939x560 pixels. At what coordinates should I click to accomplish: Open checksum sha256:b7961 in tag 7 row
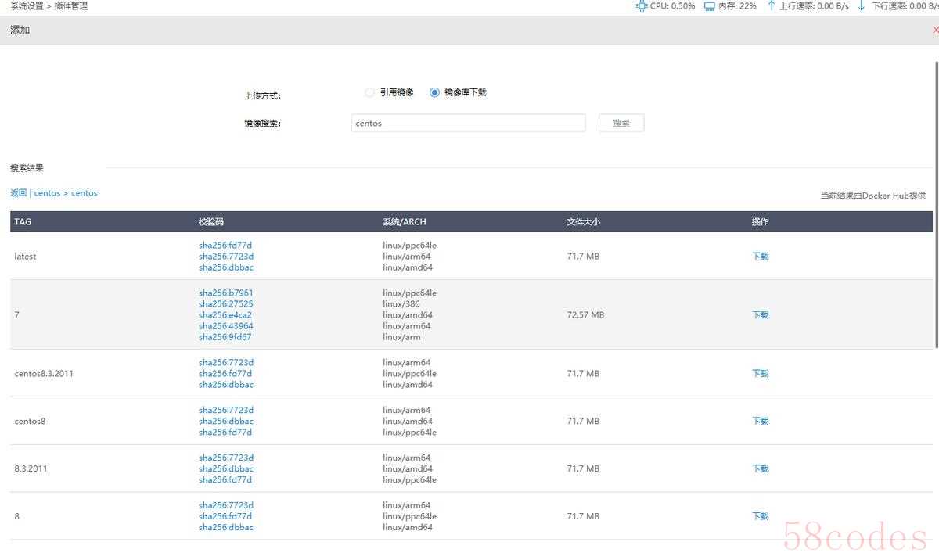point(225,293)
